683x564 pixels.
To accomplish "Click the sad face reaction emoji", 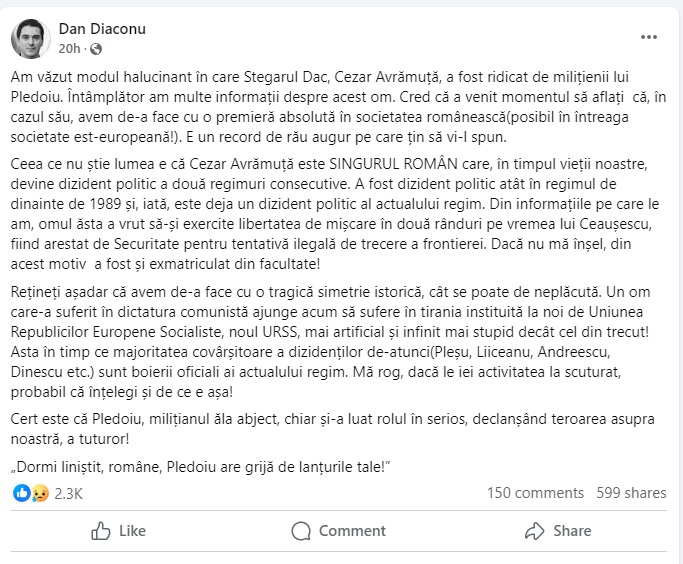I will point(37,493).
